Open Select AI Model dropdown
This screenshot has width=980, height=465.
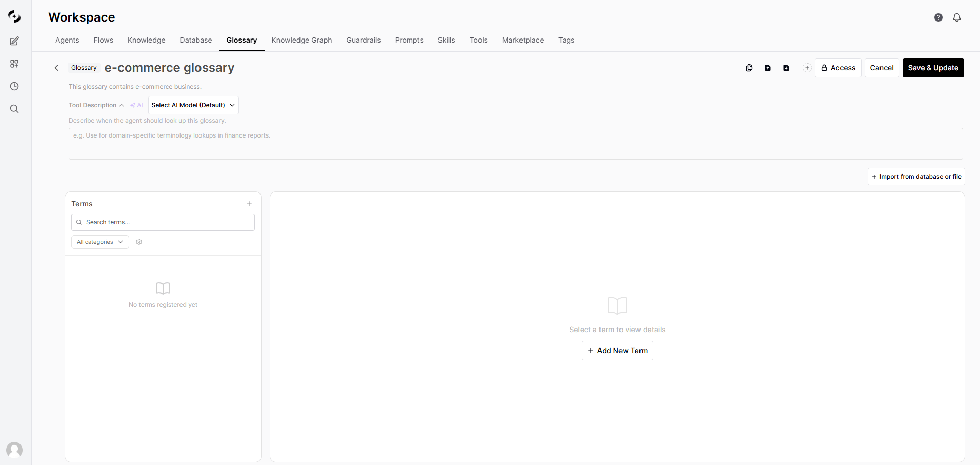pos(193,105)
